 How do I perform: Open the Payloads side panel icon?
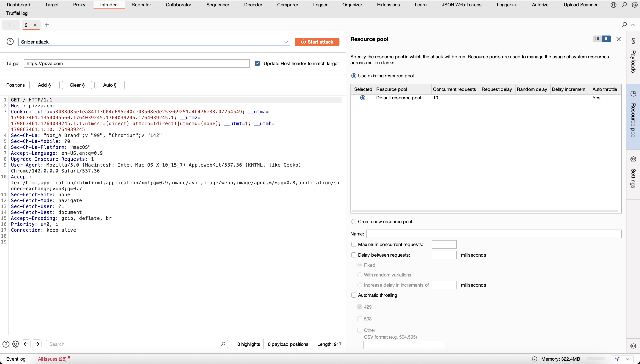pyautogui.click(x=633, y=41)
